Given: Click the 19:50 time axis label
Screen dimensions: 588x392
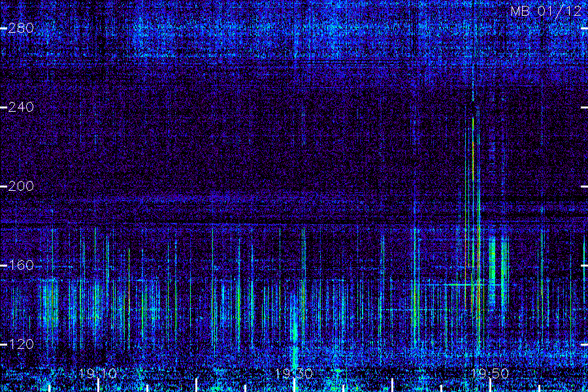Looking at the screenshot, I should (490, 373).
